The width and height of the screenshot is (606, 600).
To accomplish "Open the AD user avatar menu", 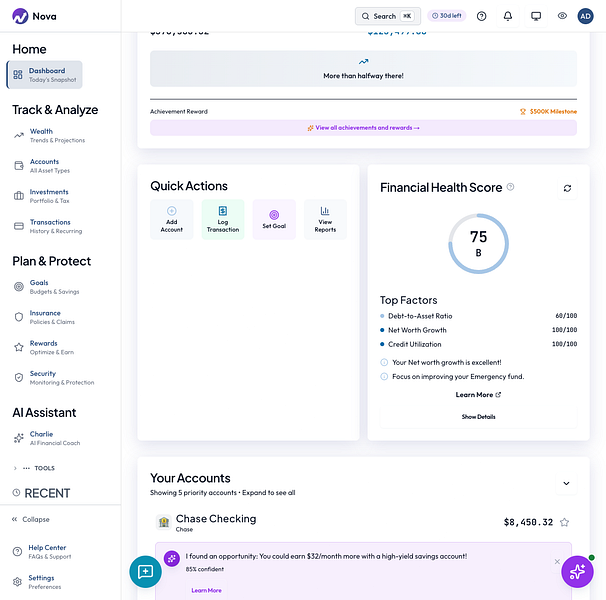I will point(585,16).
